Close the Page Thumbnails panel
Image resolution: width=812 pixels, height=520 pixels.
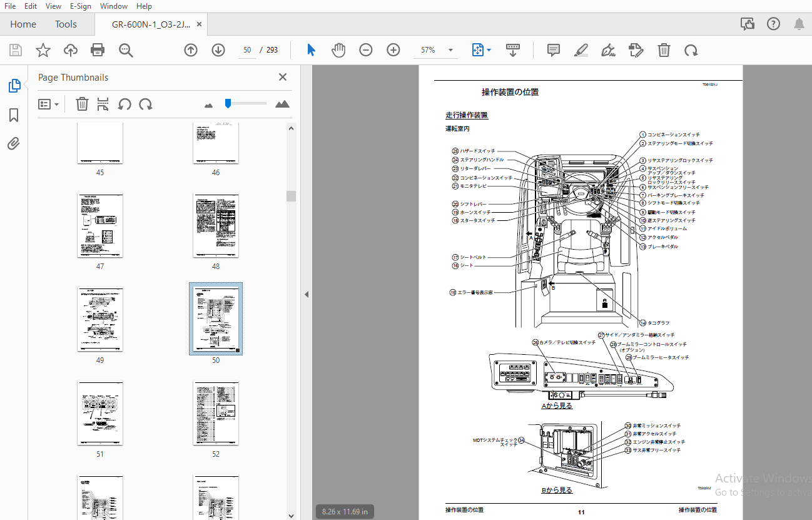pos(283,77)
